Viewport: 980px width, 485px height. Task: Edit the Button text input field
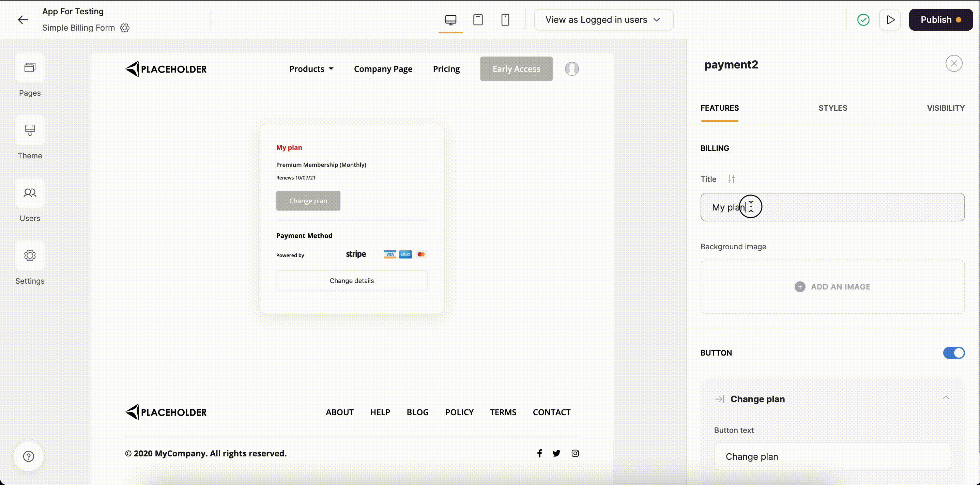coord(832,456)
